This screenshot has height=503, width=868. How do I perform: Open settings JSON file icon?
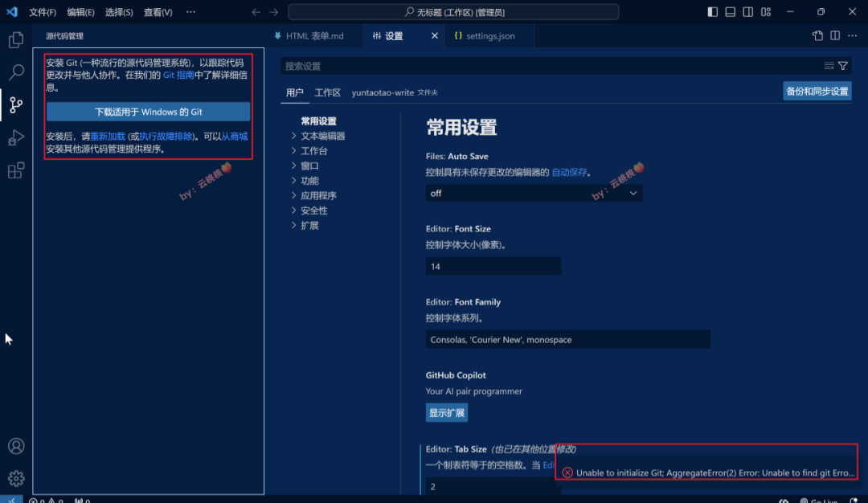pyautogui.click(x=817, y=36)
